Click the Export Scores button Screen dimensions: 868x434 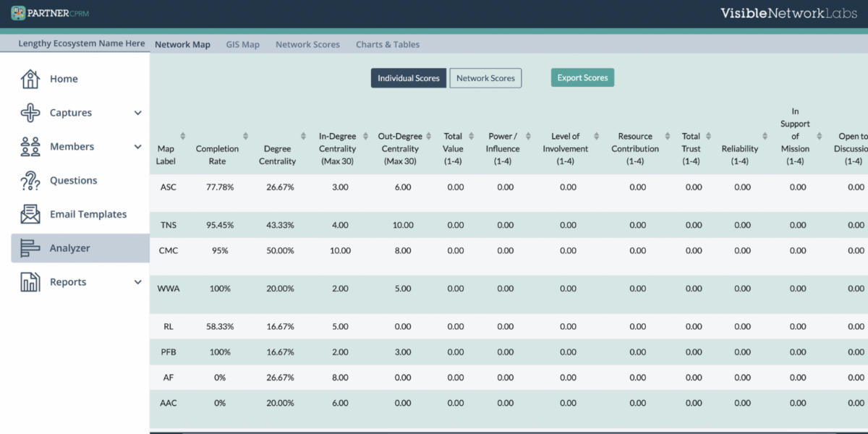(582, 77)
